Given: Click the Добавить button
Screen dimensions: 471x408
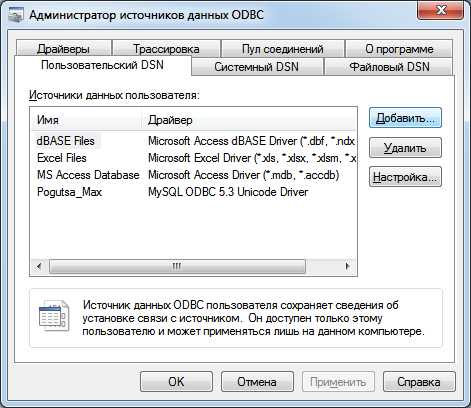Looking at the screenshot, I should coord(405,118).
